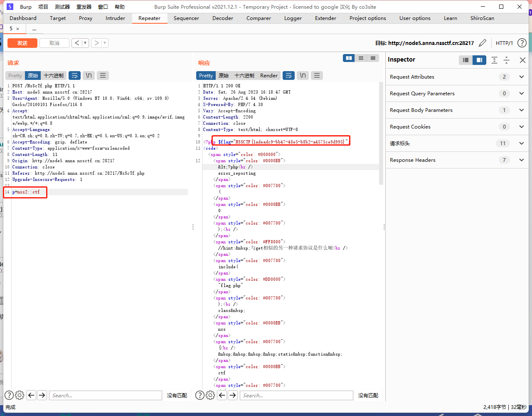Go to next response search match
The width and height of the screenshot is (532, 416).
pyautogui.click(x=233, y=395)
